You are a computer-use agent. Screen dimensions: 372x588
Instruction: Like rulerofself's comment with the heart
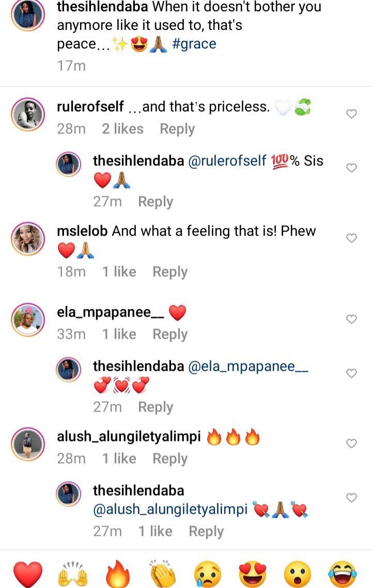pyautogui.click(x=351, y=114)
